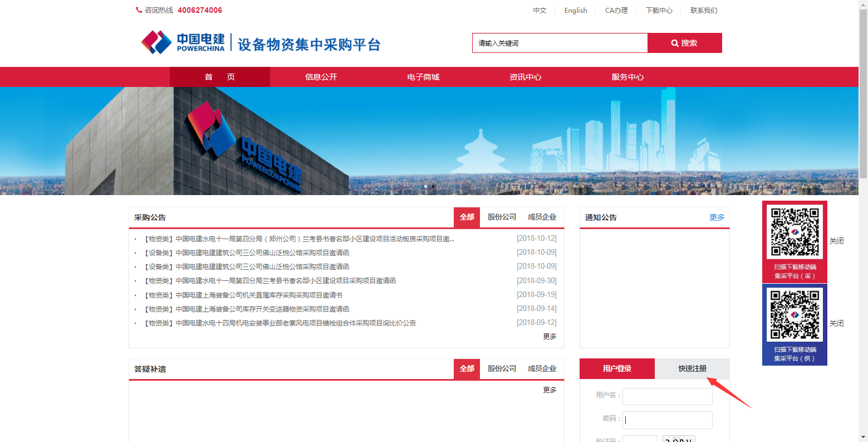This screenshot has width=868, height=442.
Task: Click the 通知公告 section heading
Action: 601,217
